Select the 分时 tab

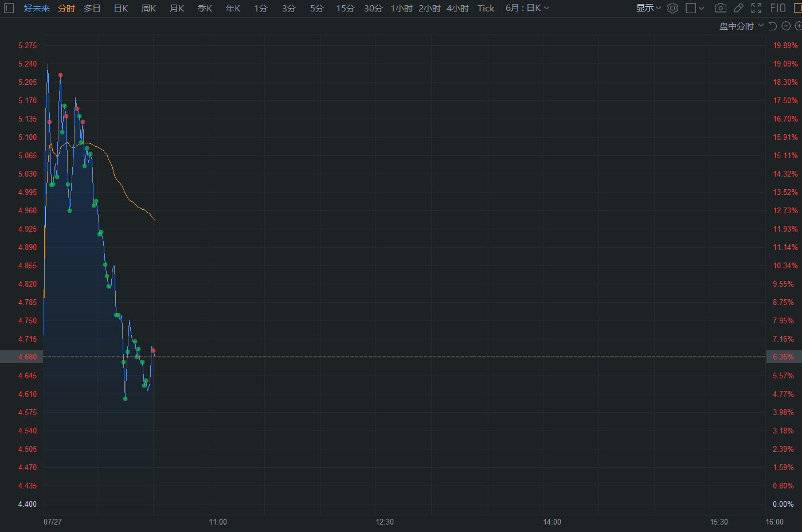click(x=66, y=9)
